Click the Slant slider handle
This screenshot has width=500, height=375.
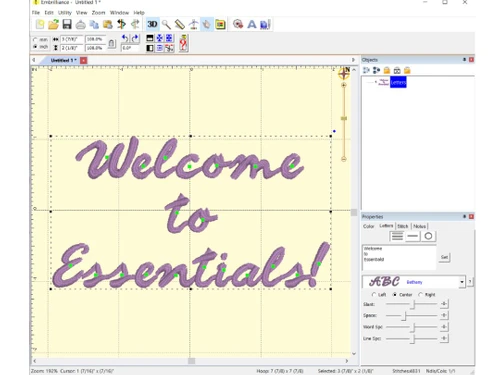413,304
